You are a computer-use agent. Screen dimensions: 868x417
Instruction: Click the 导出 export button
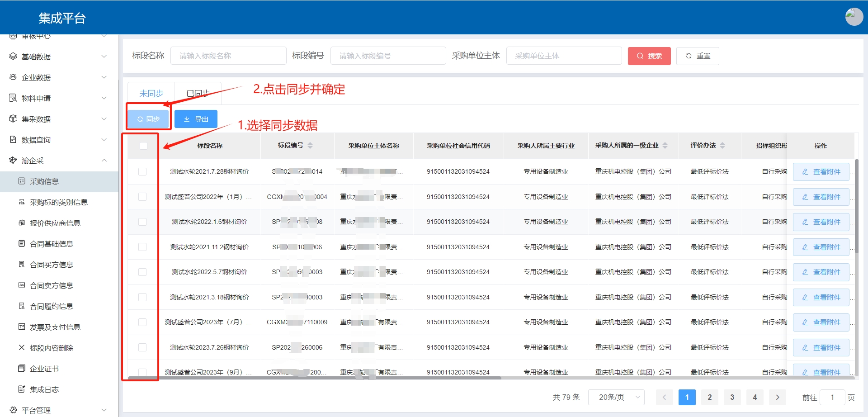(x=196, y=119)
